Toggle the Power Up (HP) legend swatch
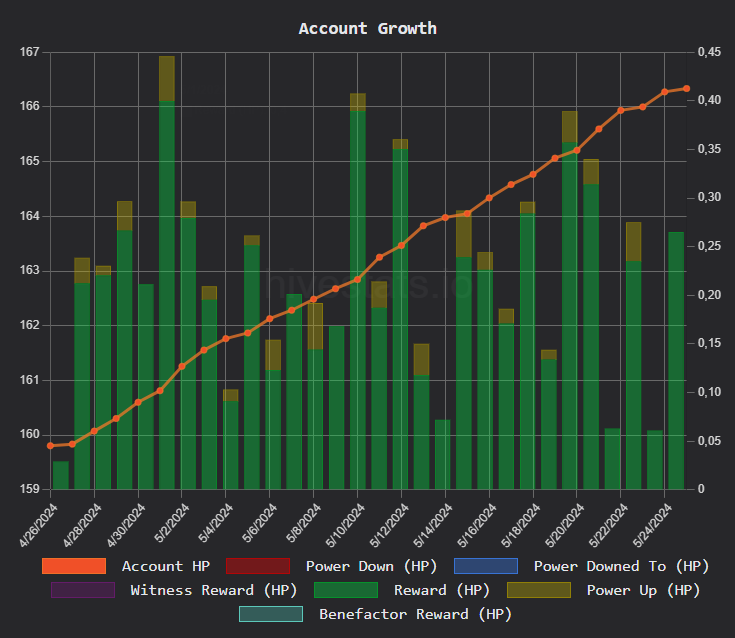 (539, 590)
